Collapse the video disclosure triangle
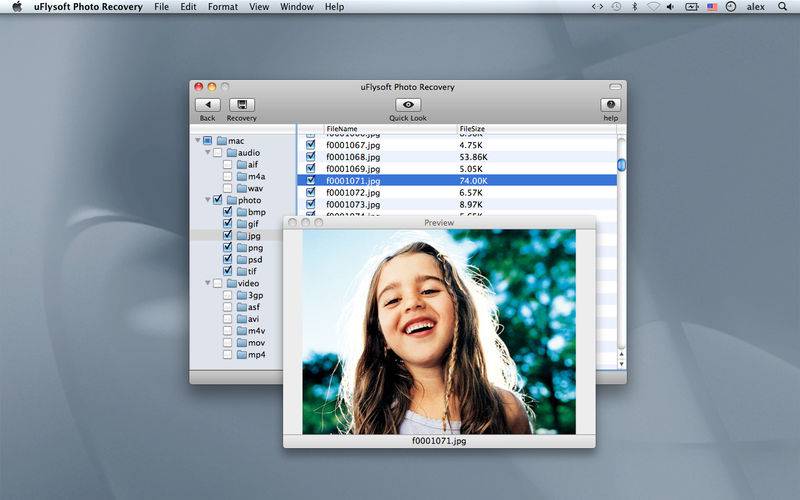Image resolution: width=800 pixels, height=500 pixels. tap(208, 283)
